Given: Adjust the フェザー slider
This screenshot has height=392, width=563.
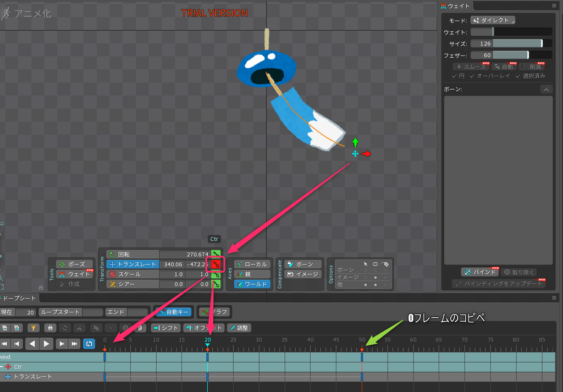Looking at the screenshot, I should pos(511,56).
